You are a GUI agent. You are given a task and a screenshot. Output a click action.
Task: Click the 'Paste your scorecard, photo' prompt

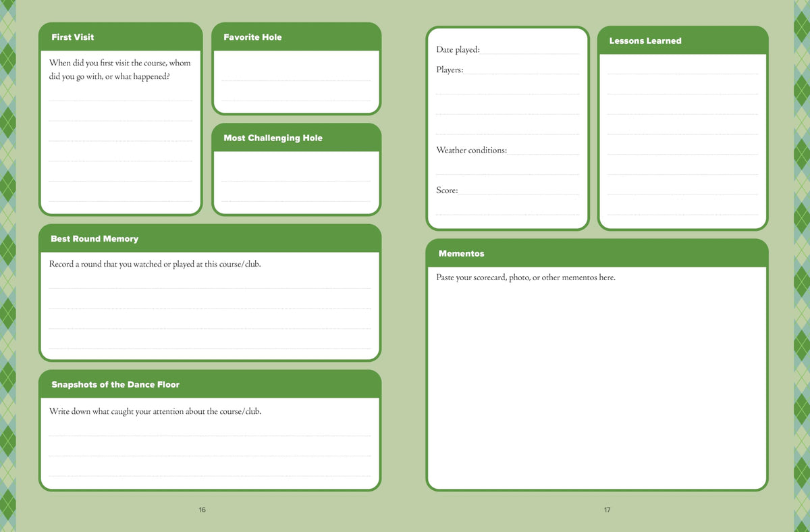click(526, 277)
